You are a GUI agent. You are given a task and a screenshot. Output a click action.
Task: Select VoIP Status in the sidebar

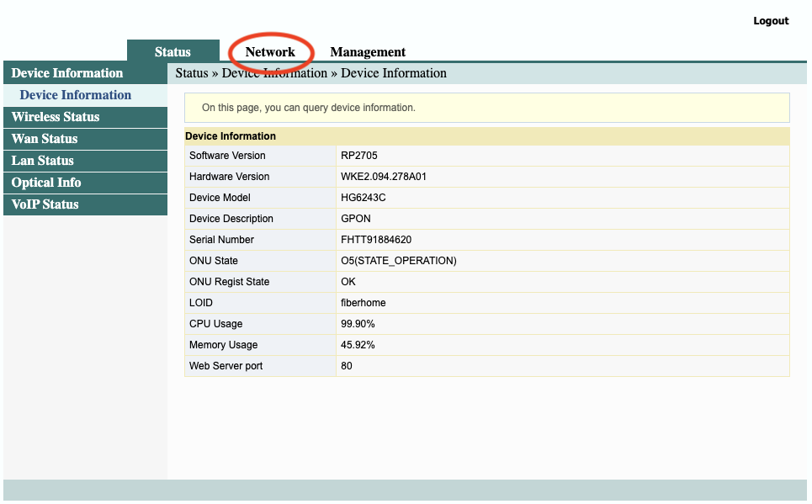pyautogui.click(x=45, y=204)
